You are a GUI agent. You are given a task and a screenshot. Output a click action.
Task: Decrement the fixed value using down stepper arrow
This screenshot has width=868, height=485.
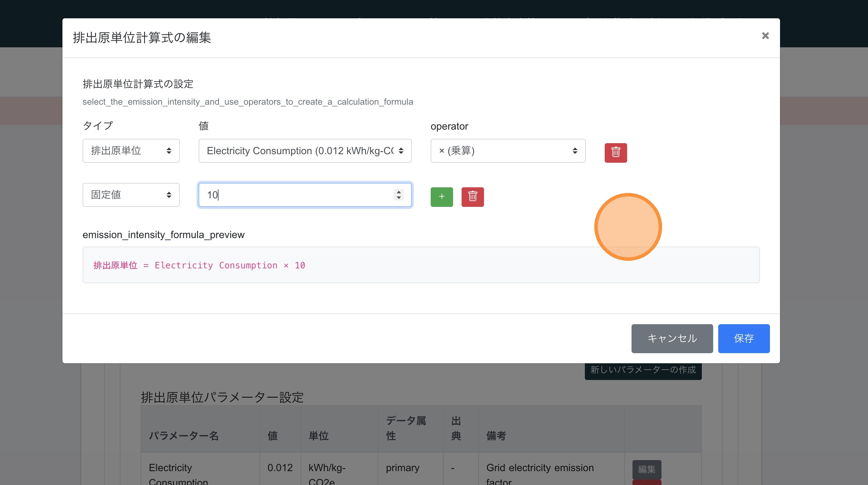pos(399,198)
